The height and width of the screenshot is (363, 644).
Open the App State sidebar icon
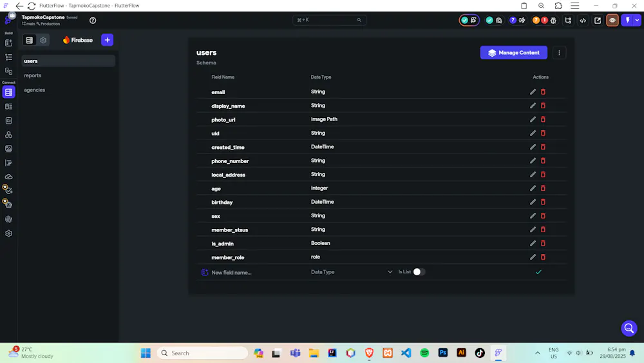pos(8,121)
